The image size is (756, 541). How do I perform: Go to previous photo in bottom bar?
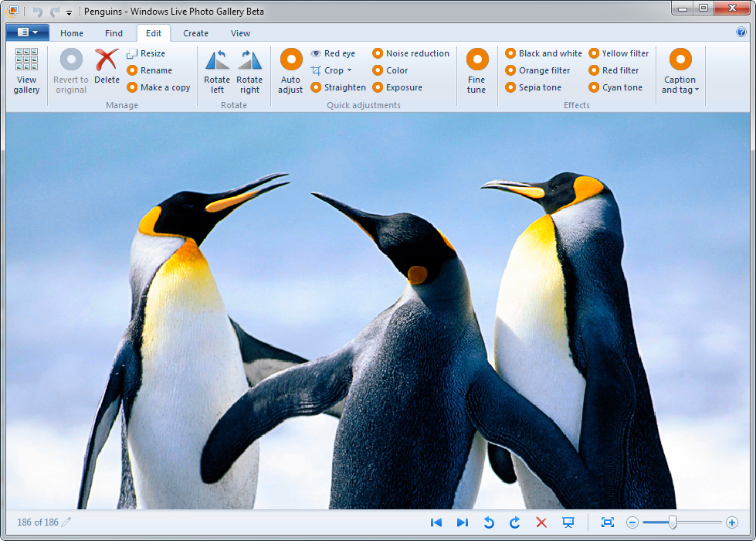tap(436, 522)
